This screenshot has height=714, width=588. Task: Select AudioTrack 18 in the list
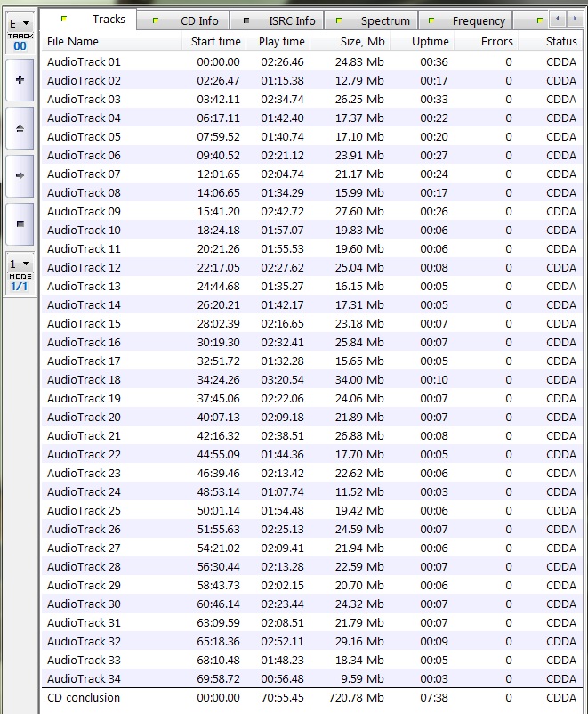tap(84, 379)
